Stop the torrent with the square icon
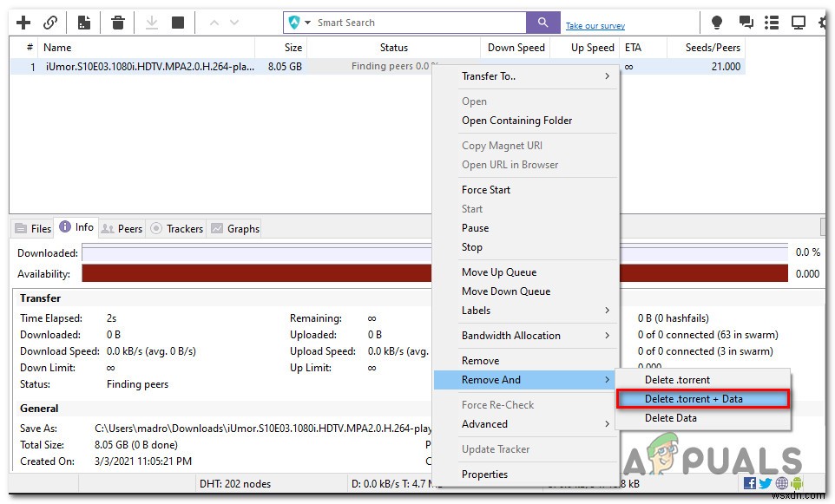Image resolution: width=835 pixels, height=504 pixels. pyautogui.click(x=180, y=22)
